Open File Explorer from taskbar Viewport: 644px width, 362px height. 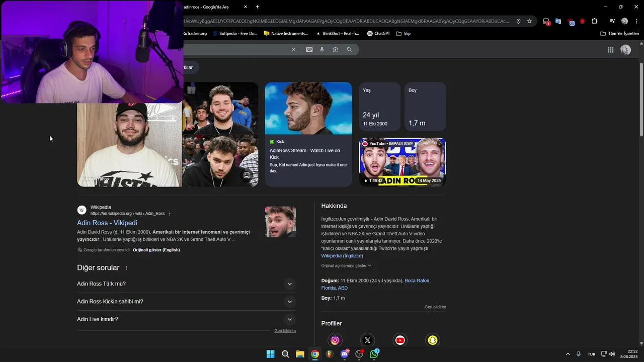point(300,354)
